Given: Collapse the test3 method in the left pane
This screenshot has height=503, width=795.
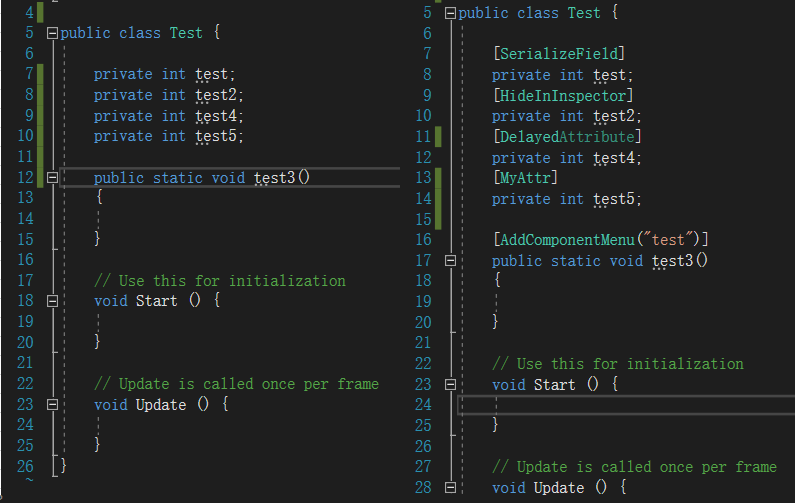Looking at the screenshot, I should pyautogui.click(x=52, y=178).
